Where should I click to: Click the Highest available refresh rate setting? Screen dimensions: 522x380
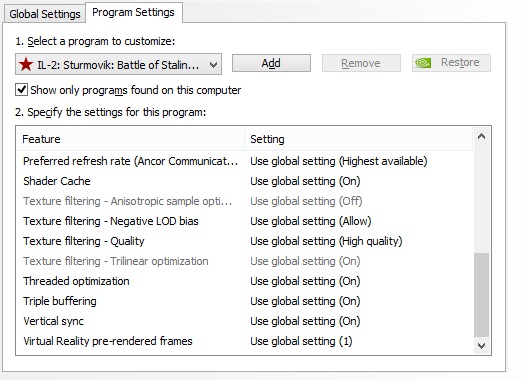tap(339, 161)
